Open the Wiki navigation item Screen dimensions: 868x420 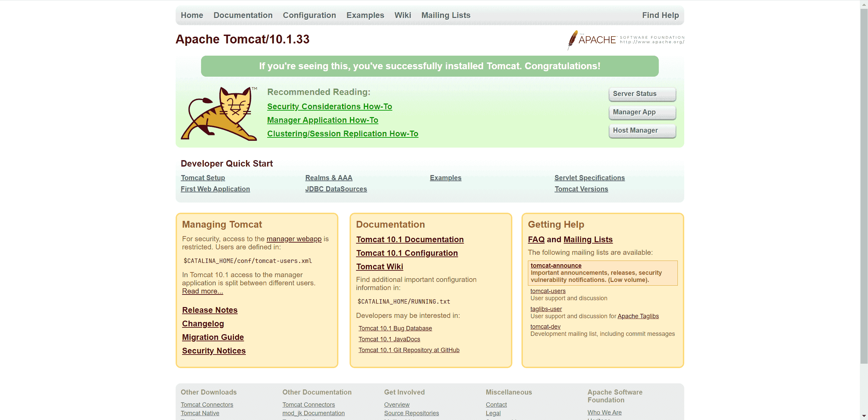[402, 15]
